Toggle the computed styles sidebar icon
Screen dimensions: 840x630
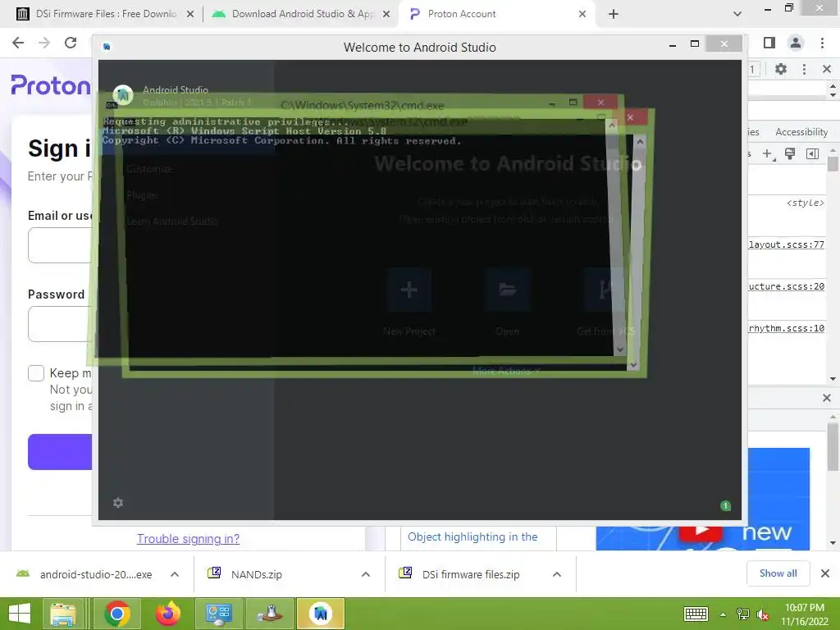coord(812,153)
